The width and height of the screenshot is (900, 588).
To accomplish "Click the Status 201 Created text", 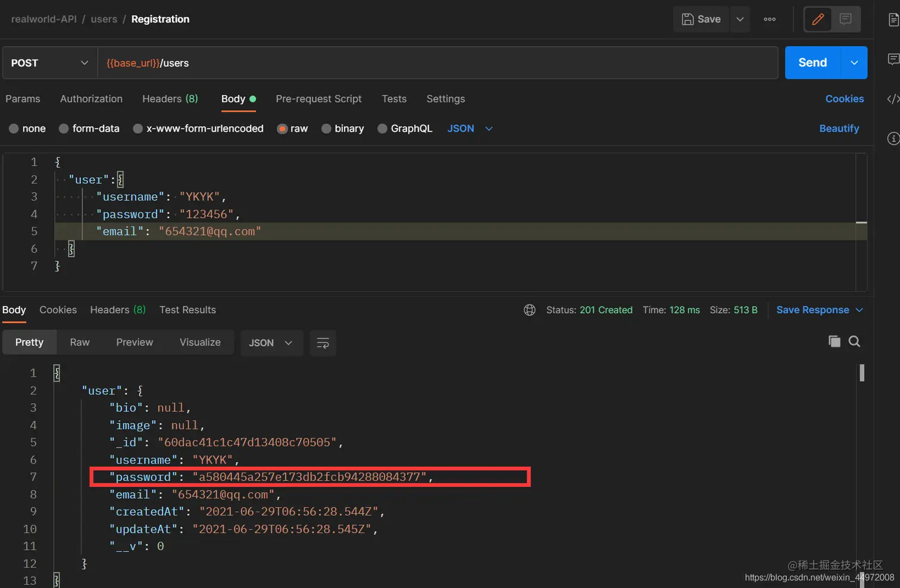I will [589, 310].
